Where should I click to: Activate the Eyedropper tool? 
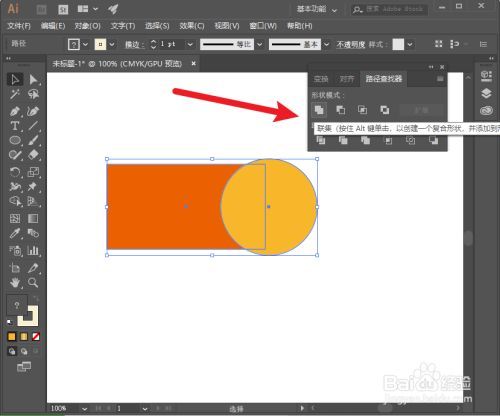coord(15,233)
